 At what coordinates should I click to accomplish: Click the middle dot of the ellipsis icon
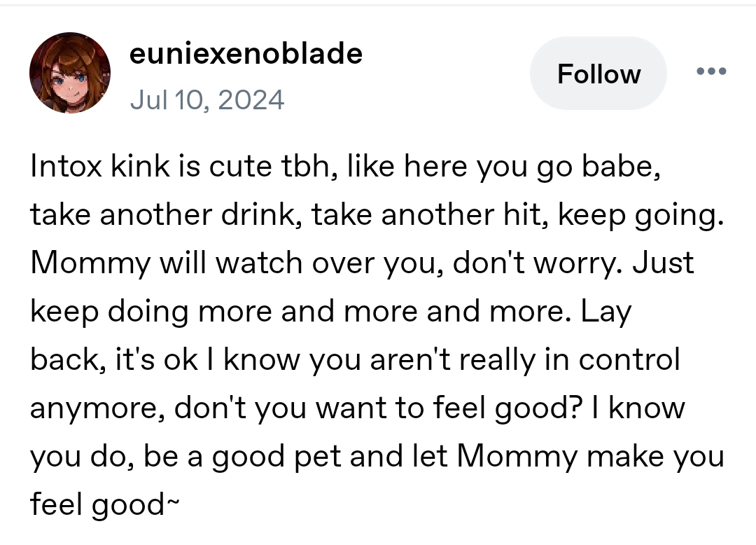711,71
